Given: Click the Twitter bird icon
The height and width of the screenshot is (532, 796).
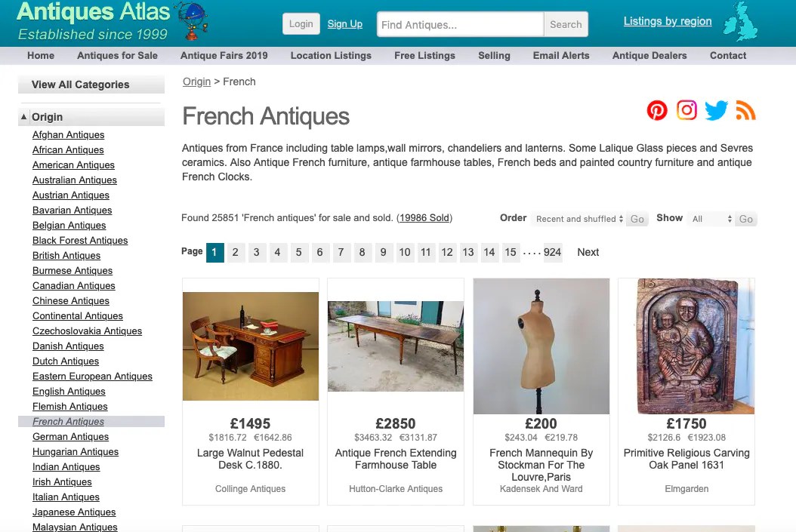Looking at the screenshot, I should point(715,110).
